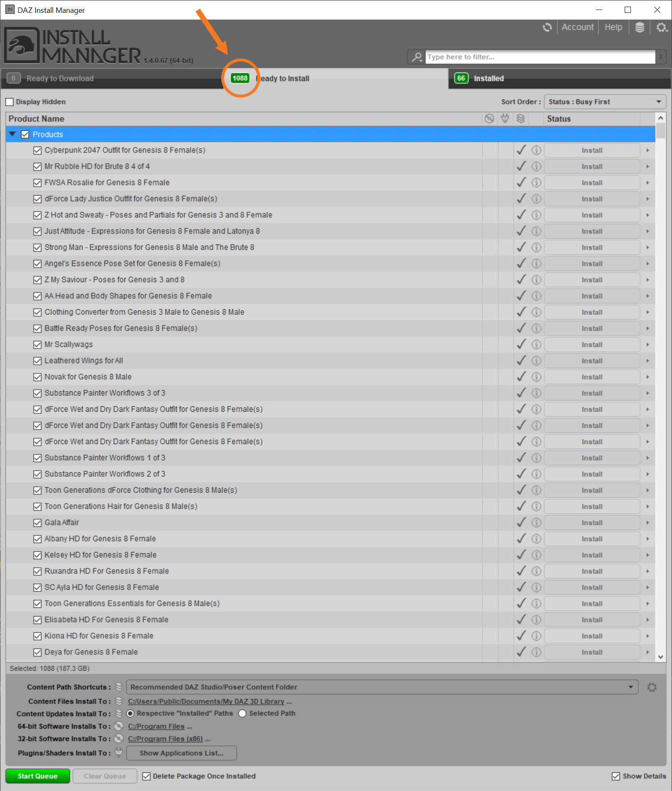The width and height of the screenshot is (672, 791).
Task: Uncheck Angel's Essence Pose Set checkbox
Action: click(x=37, y=264)
